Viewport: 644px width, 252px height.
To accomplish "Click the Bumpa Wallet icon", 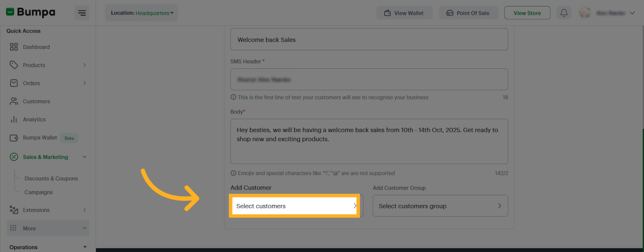I will pos(14,138).
